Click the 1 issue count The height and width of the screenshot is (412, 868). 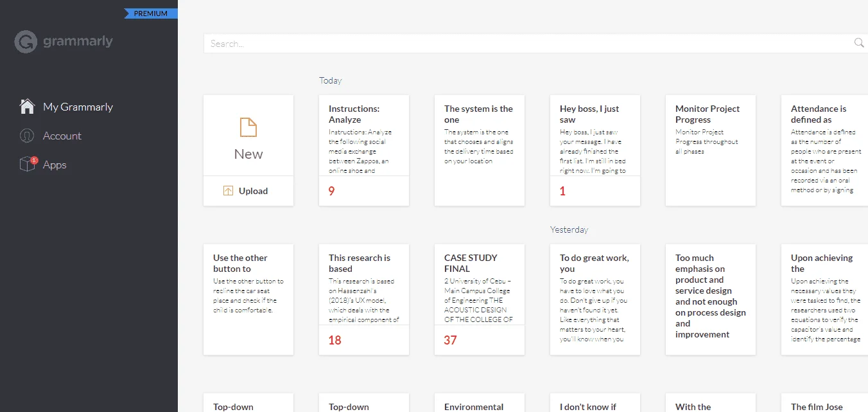[x=562, y=191]
